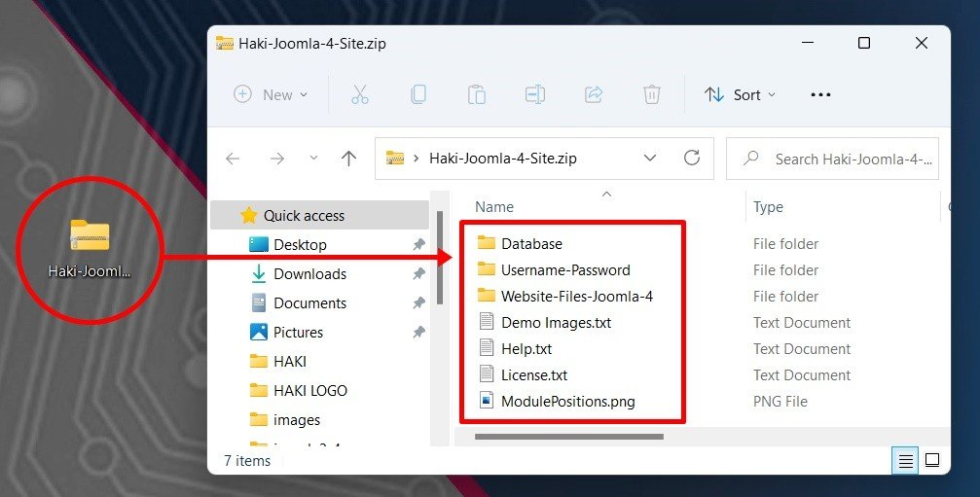980x497 pixels.
Task: Click the Rename icon in toolbar
Action: click(535, 94)
